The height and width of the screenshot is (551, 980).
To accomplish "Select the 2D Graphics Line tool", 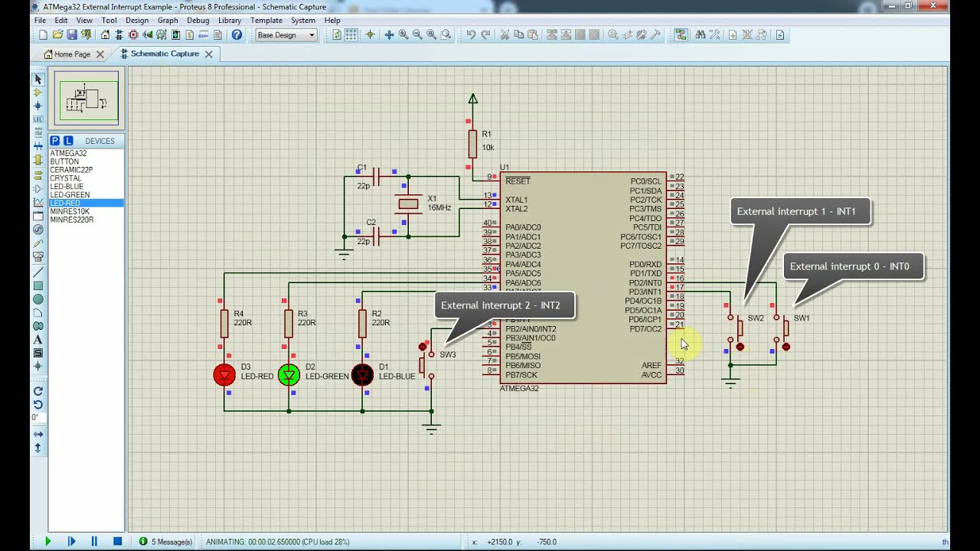I will [38, 272].
